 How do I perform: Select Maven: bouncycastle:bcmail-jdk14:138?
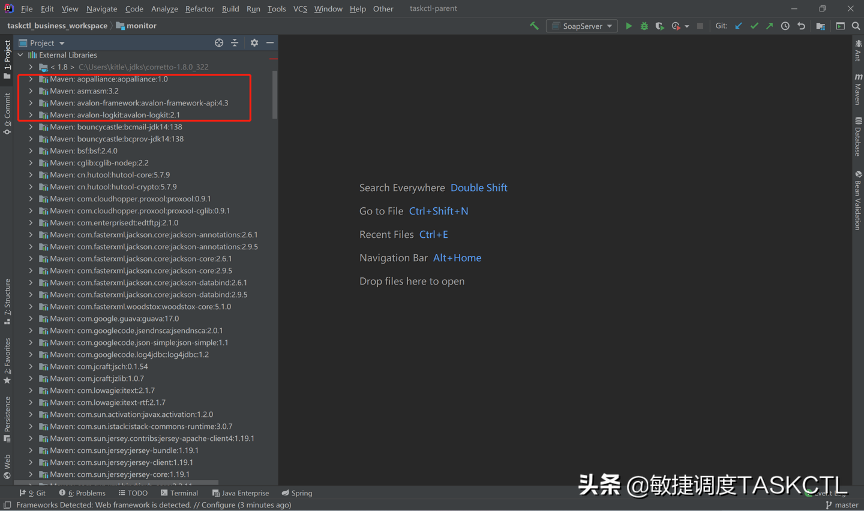116,127
